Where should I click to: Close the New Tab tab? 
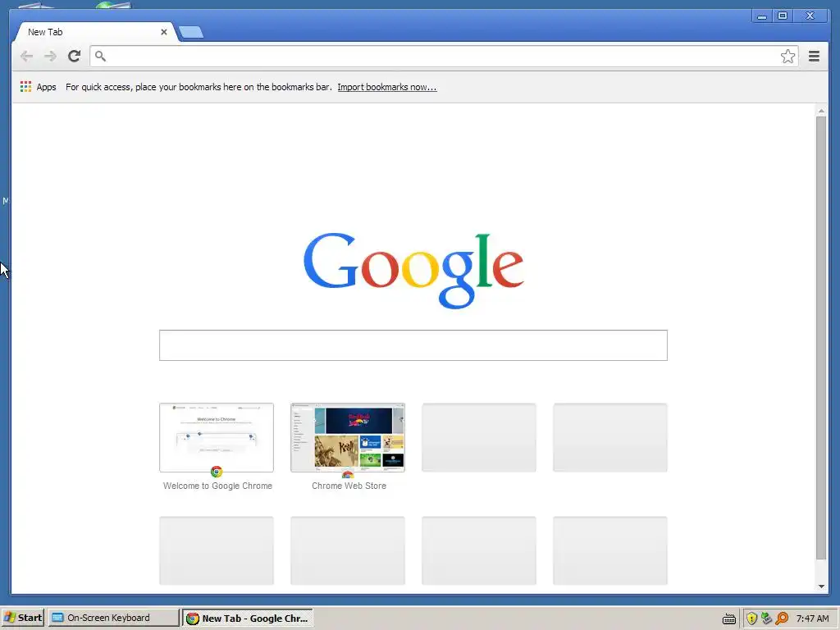[x=164, y=32]
